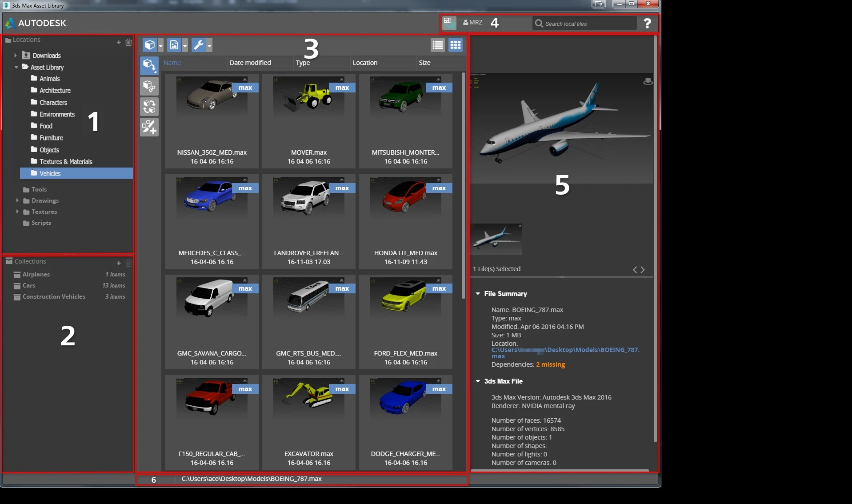Image resolution: width=852 pixels, height=504 pixels.
Task: Open the Construction Vehicles collection
Action: point(69,296)
